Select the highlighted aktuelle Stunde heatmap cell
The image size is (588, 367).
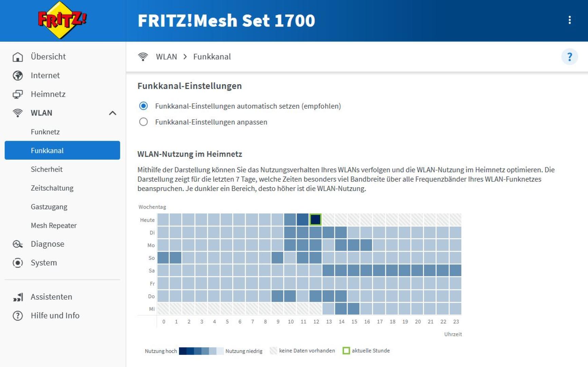click(316, 220)
